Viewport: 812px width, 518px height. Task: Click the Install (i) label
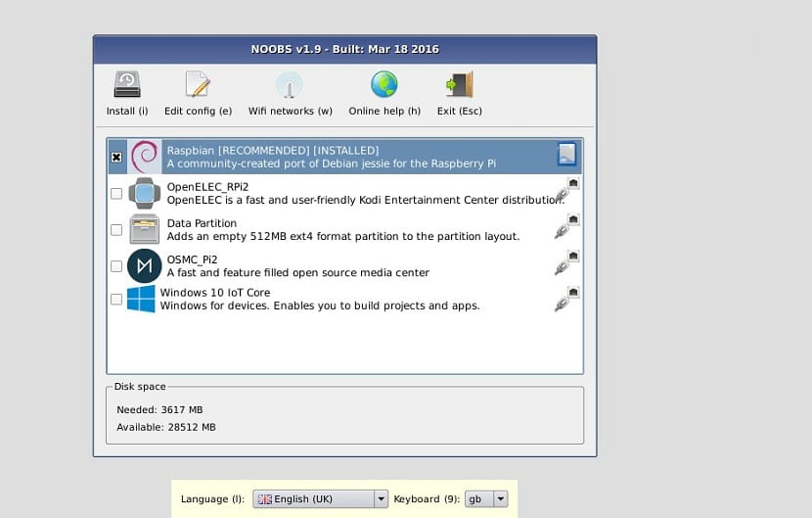pyautogui.click(x=127, y=111)
